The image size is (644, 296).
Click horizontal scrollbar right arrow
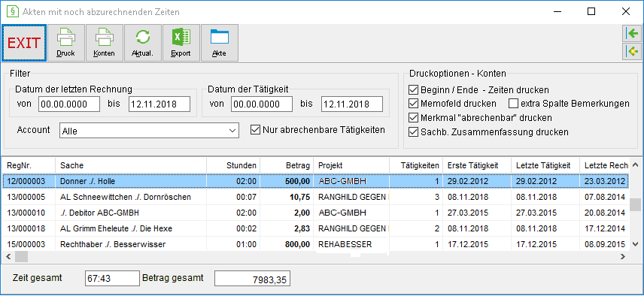[x=623, y=257]
